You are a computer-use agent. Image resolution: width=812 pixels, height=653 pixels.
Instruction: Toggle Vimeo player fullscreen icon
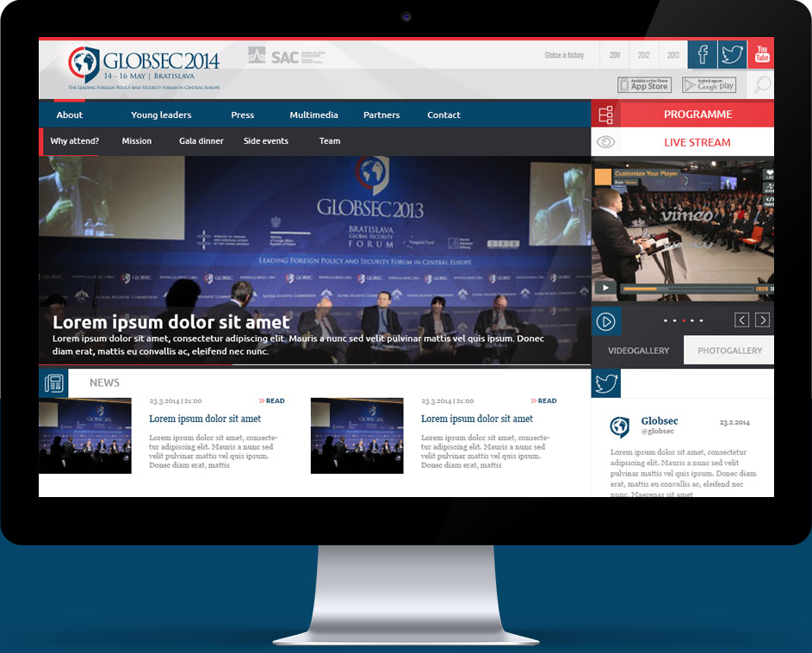coord(772,289)
